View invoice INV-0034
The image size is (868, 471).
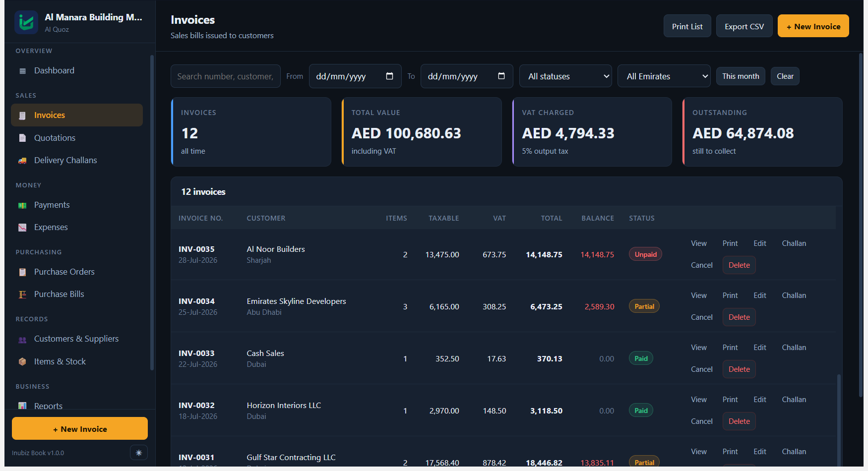(x=699, y=295)
